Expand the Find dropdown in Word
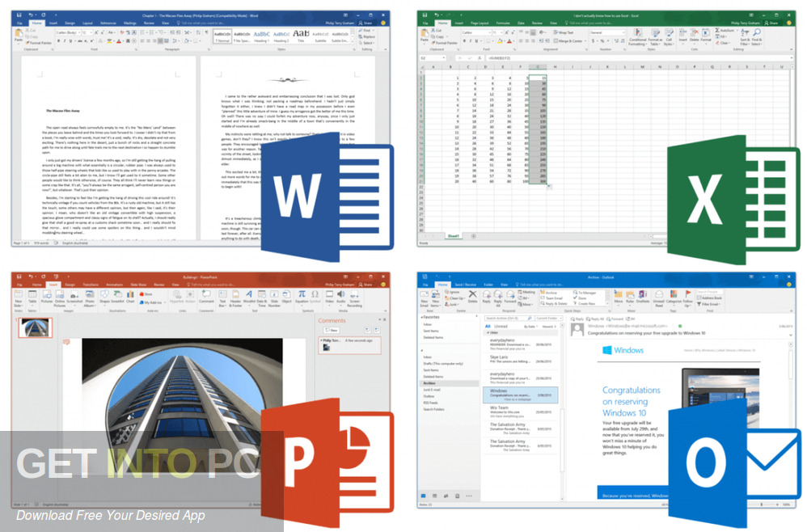The height and width of the screenshot is (532, 807). [374, 31]
